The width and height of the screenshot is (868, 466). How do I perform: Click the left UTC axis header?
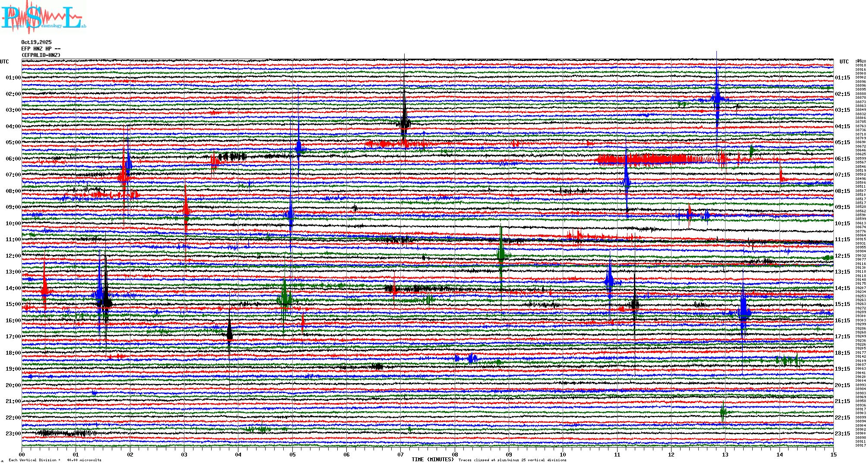point(4,62)
